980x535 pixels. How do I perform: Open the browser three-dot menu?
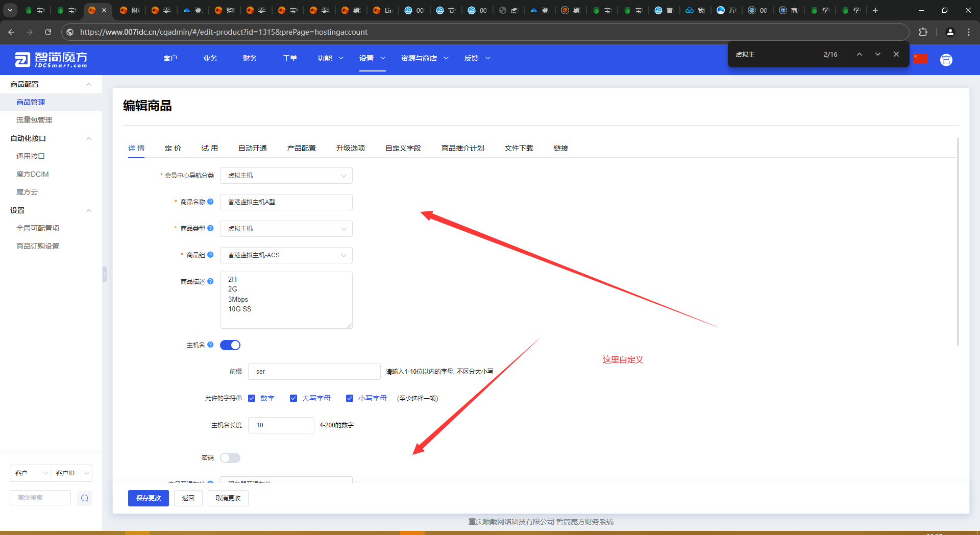(x=969, y=32)
